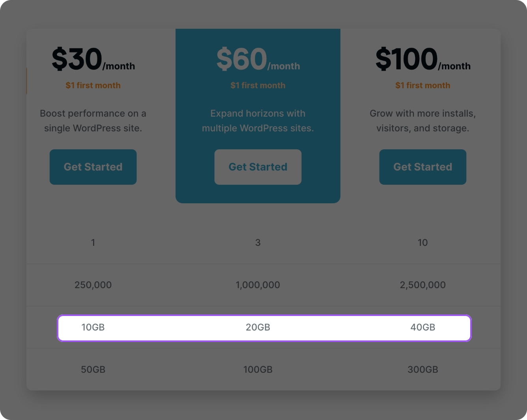Click the 100GB value in last row
This screenshot has height=420, width=527.
coord(258,370)
